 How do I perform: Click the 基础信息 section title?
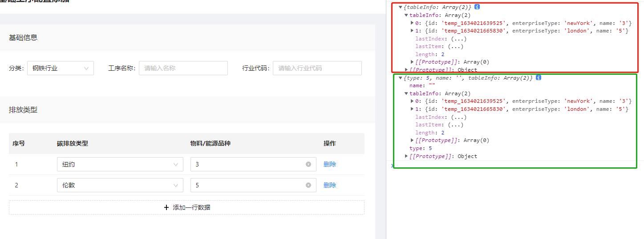23,37
